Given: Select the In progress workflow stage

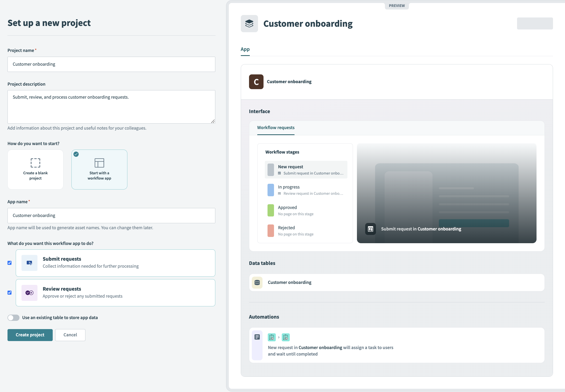Looking at the screenshot, I should click(306, 190).
